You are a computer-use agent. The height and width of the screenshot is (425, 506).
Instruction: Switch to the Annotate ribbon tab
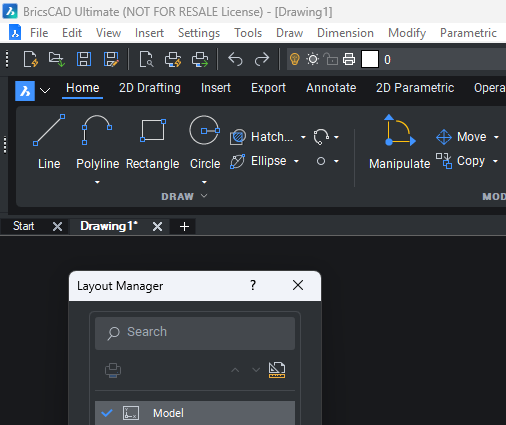click(x=331, y=88)
